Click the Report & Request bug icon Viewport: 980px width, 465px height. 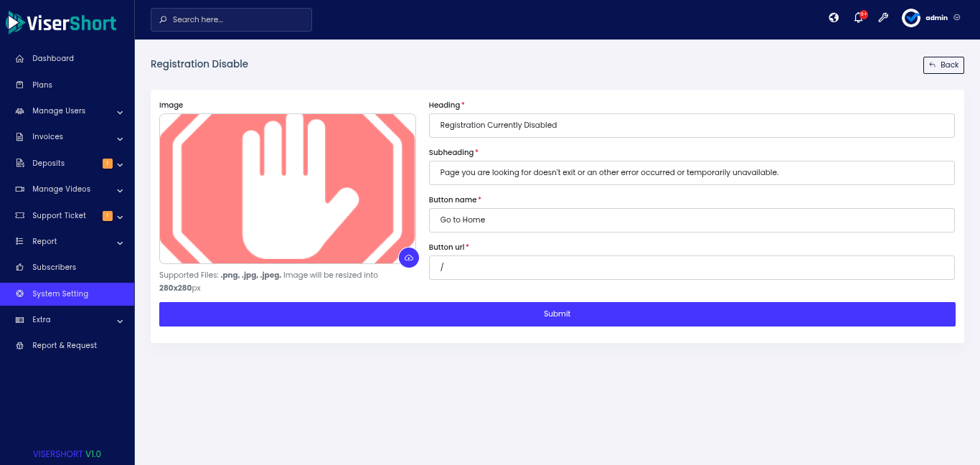coord(20,346)
